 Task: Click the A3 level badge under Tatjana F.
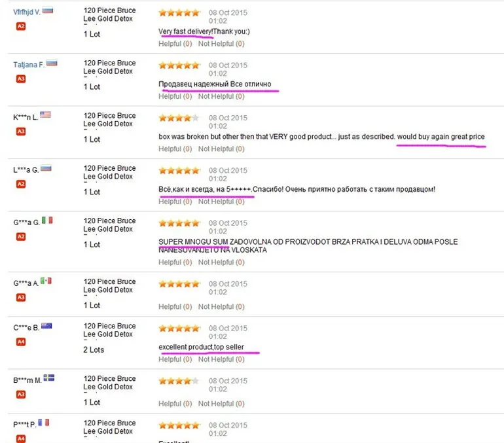[x=21, y=79]
